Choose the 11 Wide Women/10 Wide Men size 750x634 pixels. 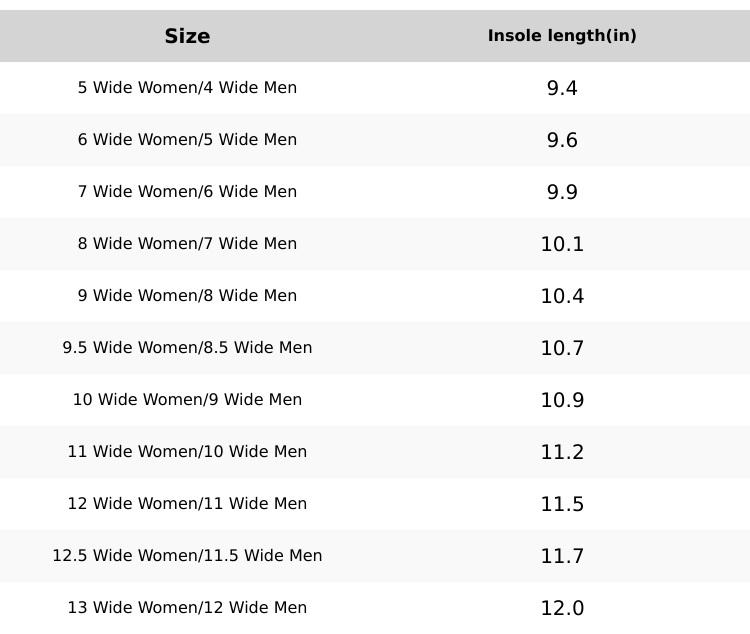click(187, 452)
